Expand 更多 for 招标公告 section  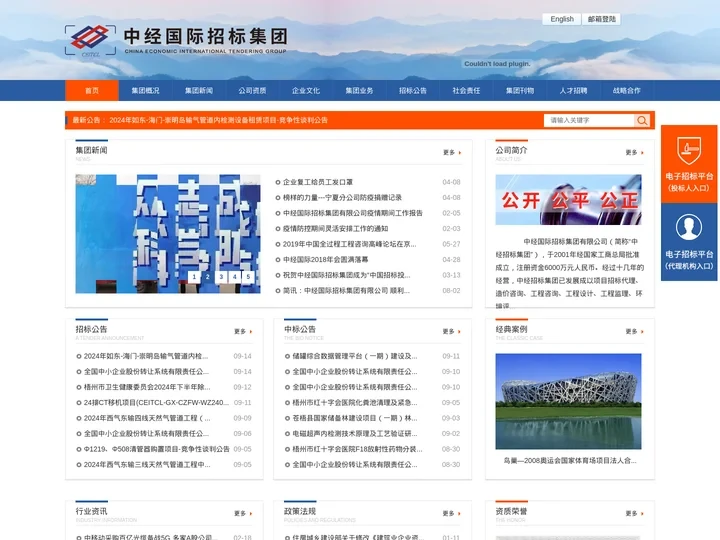point(243,332)
